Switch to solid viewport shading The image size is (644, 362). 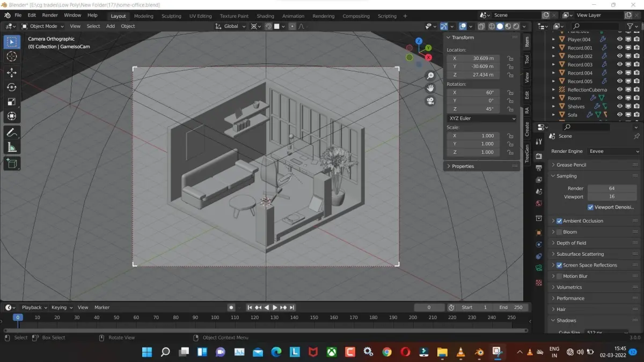pyautogui.click(x=500, y=26)
